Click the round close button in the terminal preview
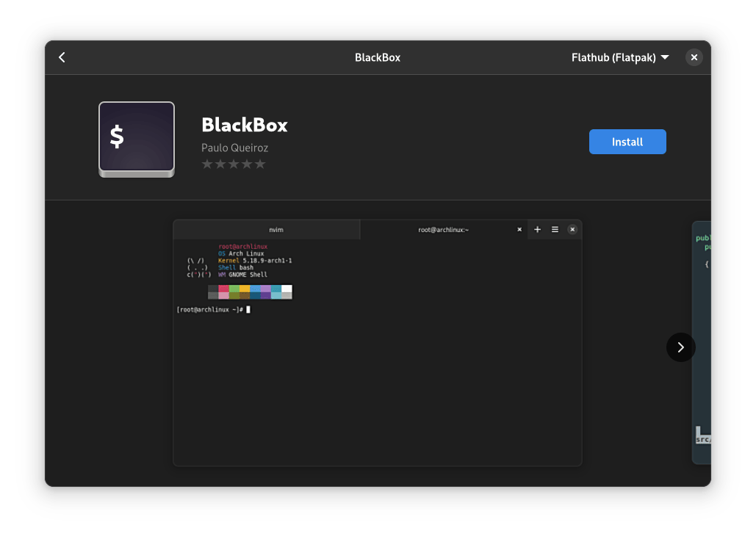Screen dimensions: 756x536 572,230
